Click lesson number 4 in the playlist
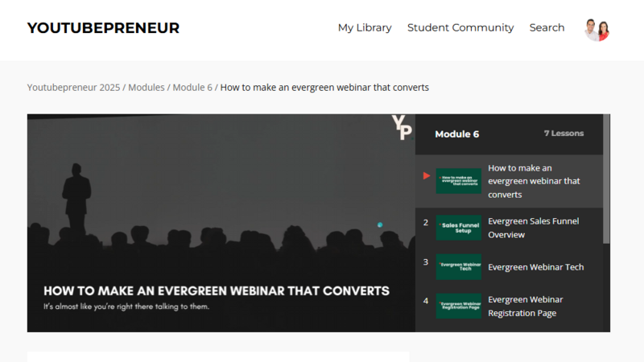The width and height of the screenshot is (644, 362). pos(426,301)
